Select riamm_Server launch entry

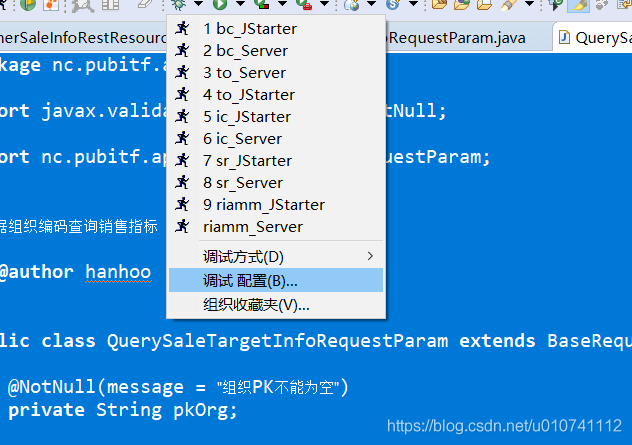tap(252, 227)
